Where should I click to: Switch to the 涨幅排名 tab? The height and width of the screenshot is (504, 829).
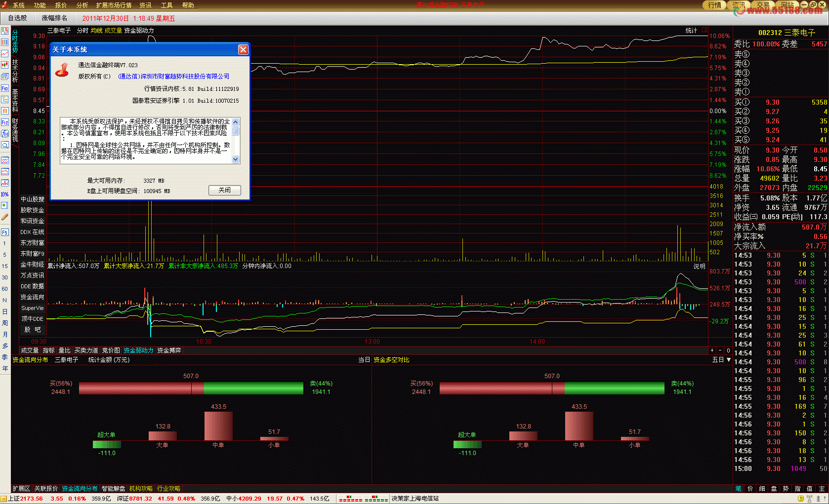point(54,18)
